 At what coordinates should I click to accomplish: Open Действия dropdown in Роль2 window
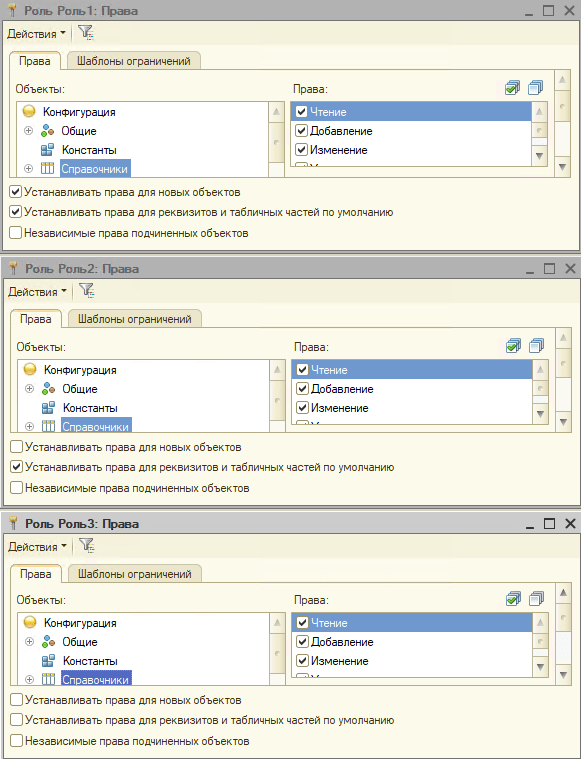pyautogui.click(x=37, y=292)
